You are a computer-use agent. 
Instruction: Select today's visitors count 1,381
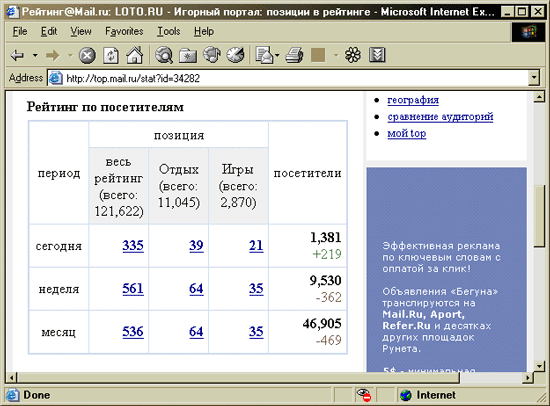(x=326, y=238)
